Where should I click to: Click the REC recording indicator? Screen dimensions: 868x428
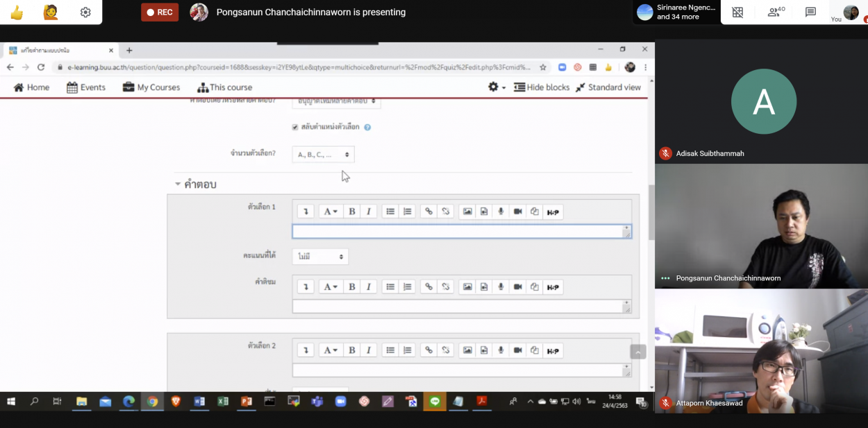pos(160,12)
